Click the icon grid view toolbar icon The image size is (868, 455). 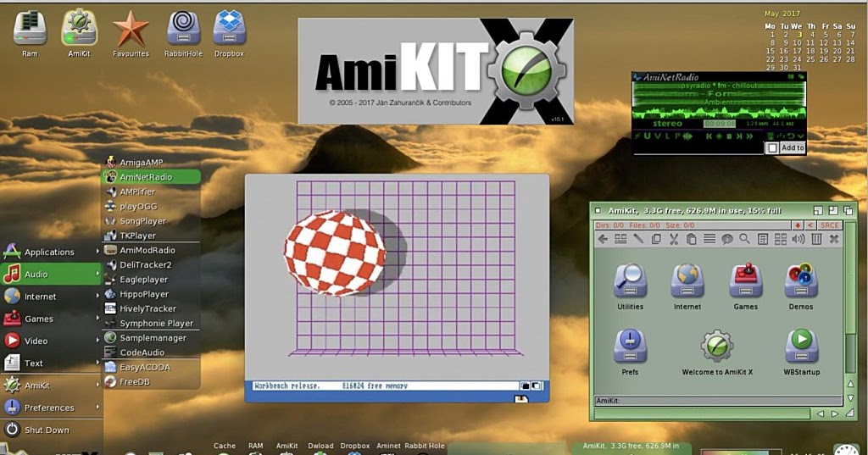pyautogui.click(x=781, y=239)
